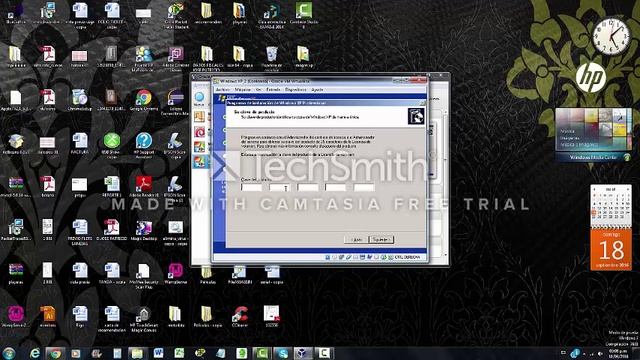Click the orange calendar day 18 gadget
The image size is (640, 360).
point(611,248)
